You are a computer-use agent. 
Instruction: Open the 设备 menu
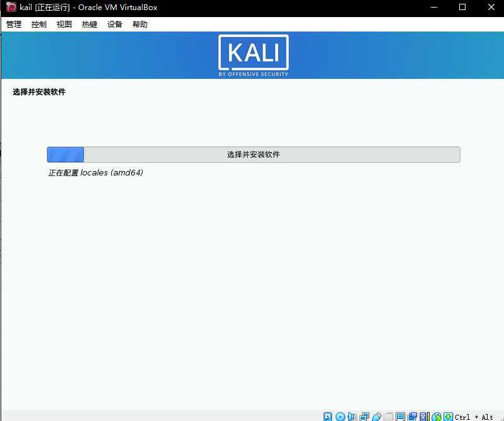pos(115,25)
